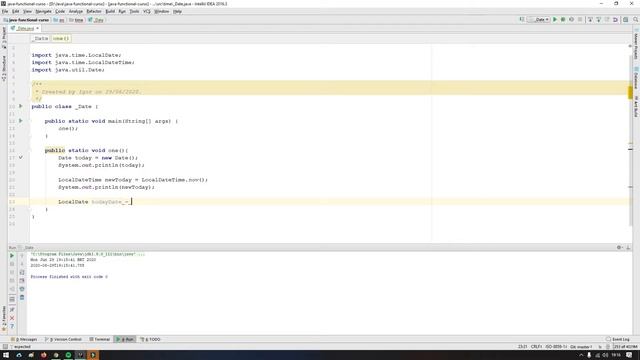Open Run panel settings gear icon
The image size is (640, 360).
(619, 247)
